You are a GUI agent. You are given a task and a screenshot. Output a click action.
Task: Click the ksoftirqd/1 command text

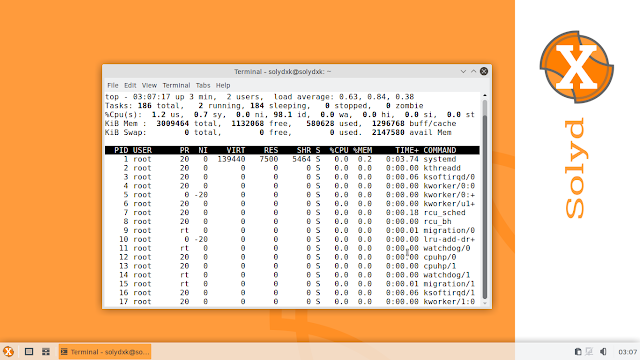click(x=449, y=293)
